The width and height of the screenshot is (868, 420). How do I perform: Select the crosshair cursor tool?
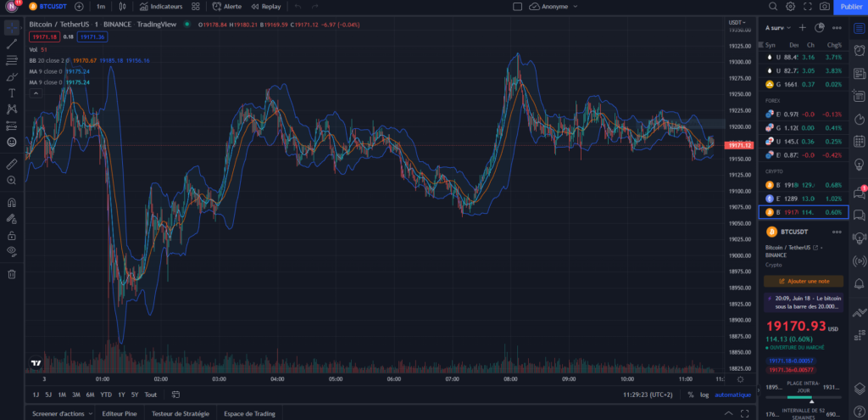point(12,27)
